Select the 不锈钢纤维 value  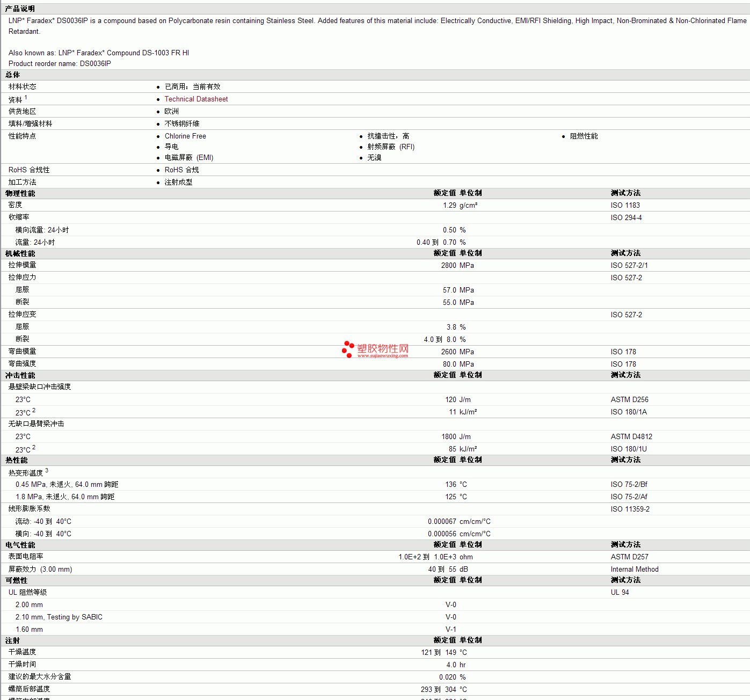[x=182, y=124]
